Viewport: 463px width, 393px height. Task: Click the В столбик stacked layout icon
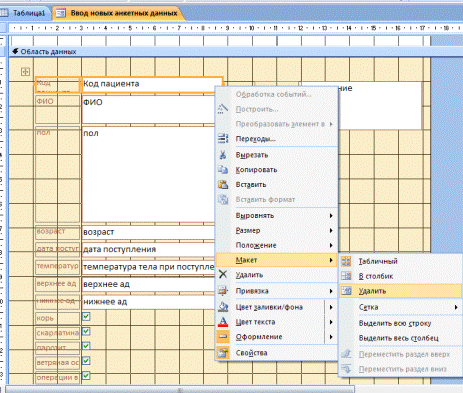tap(346, 276)
